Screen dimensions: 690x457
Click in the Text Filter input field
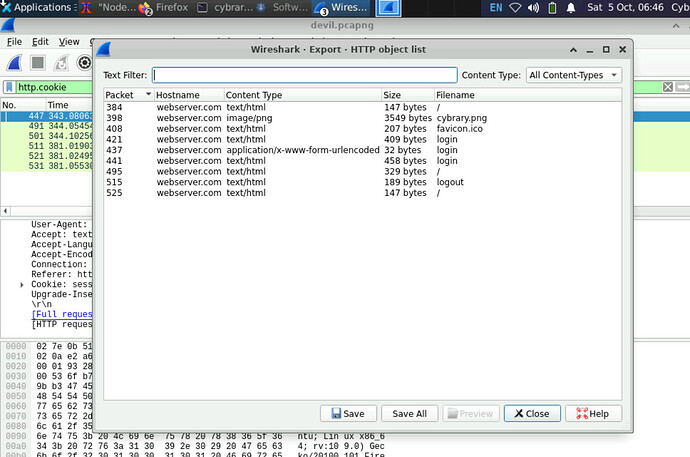[304, 75]
